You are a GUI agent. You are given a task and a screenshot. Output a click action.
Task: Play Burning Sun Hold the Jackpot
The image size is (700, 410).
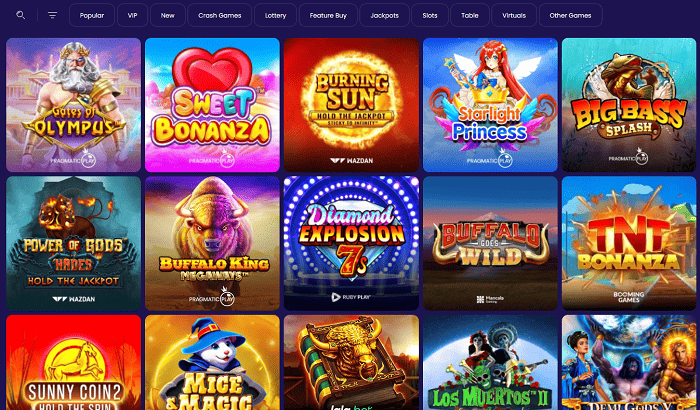click(x=351, y=105)
